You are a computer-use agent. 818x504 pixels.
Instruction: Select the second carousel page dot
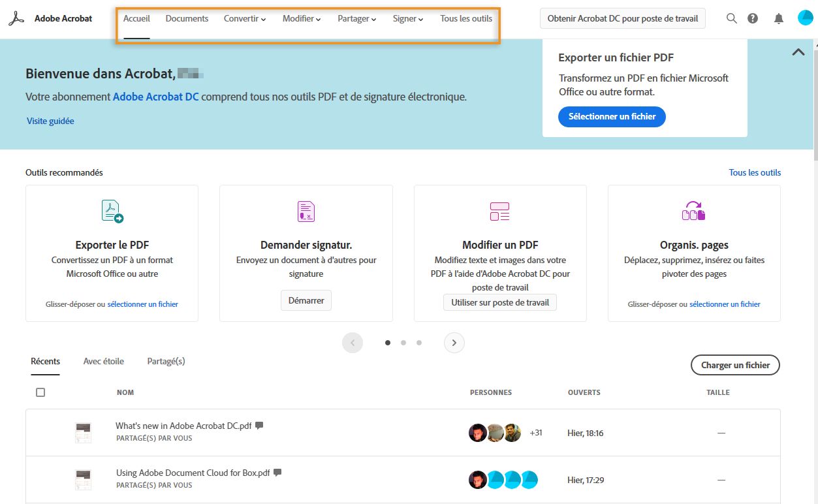point(403,343)
